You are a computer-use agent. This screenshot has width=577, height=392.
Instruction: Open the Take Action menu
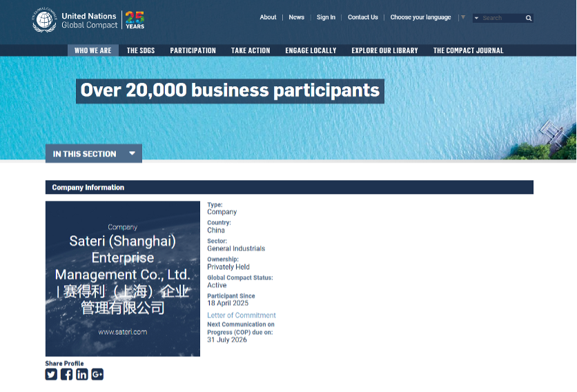click(251, 50)
